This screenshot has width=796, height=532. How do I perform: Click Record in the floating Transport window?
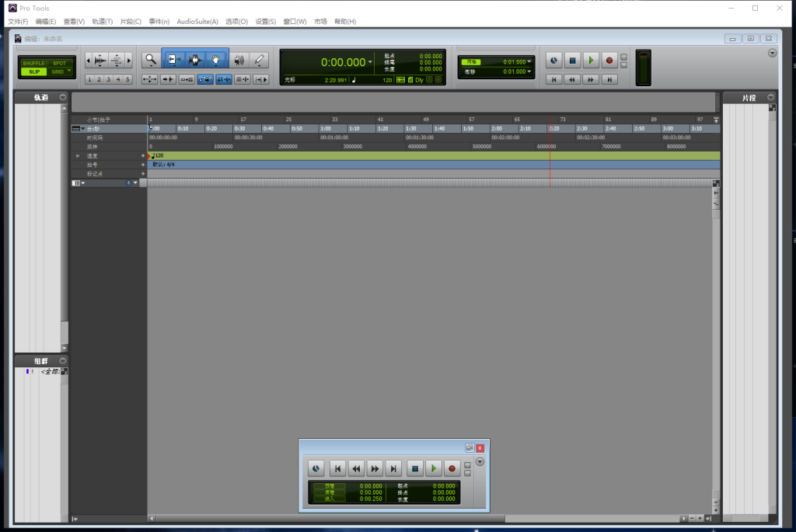tap(452, 468)
